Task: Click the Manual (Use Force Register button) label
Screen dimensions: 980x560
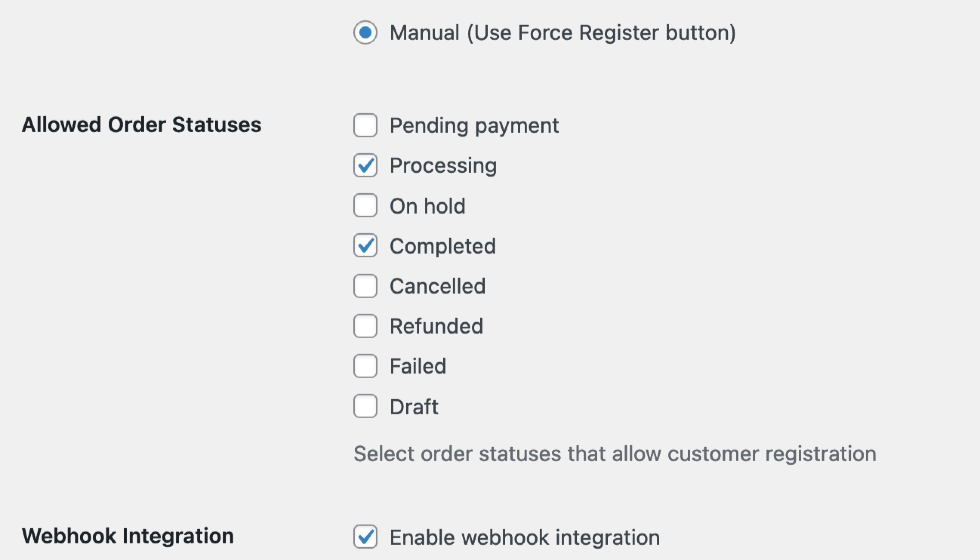Action: [562, 33]
